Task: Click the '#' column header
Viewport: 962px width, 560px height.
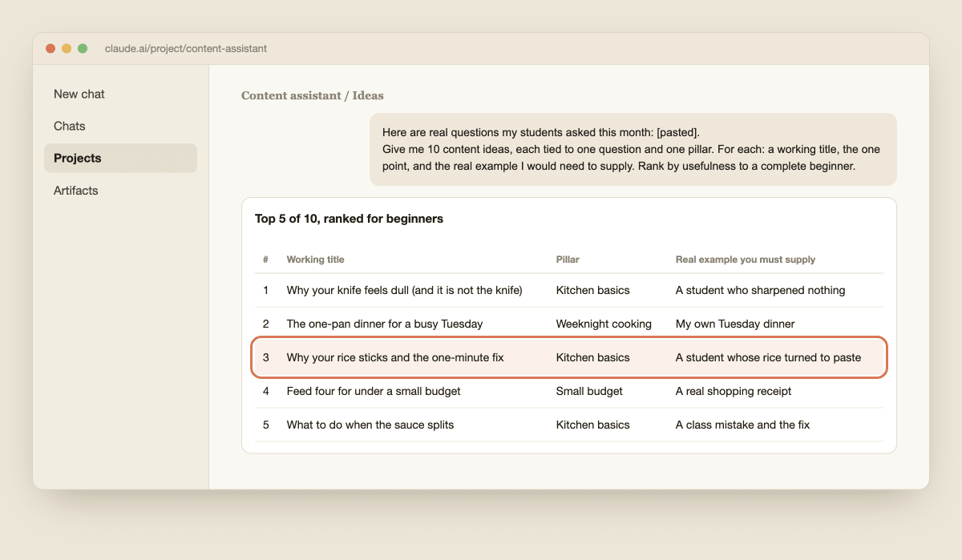Action: pyautogui.click(x=266, y=260)
